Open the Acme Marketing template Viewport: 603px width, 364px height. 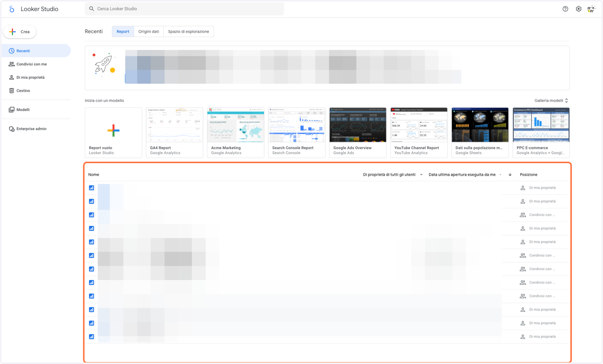(x=236, y=133)
